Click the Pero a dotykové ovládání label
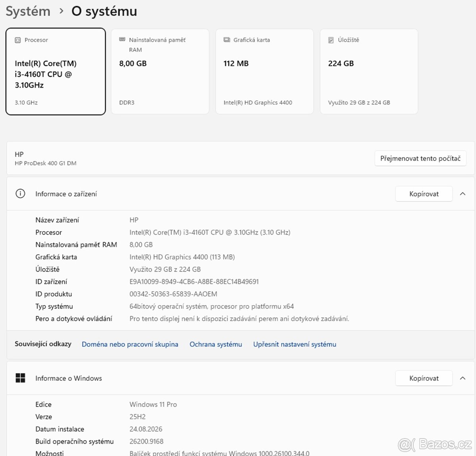476x456 pixels. 74,318
